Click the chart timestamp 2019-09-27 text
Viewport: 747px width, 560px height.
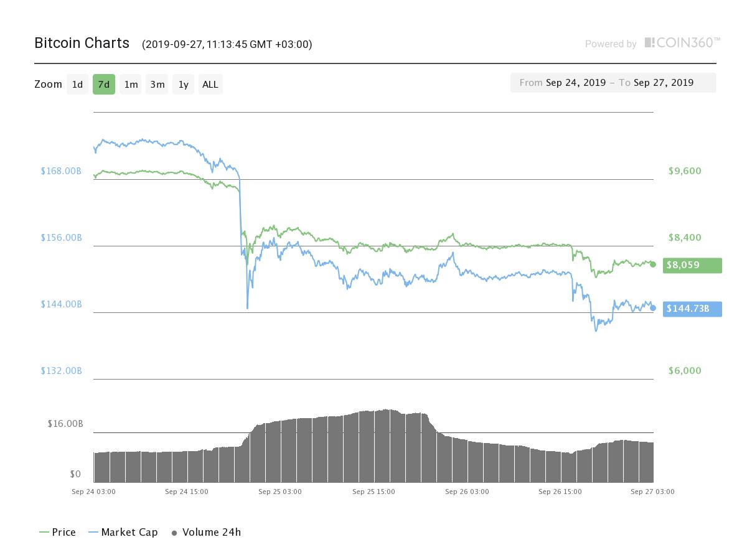click(x=227, y=44)
